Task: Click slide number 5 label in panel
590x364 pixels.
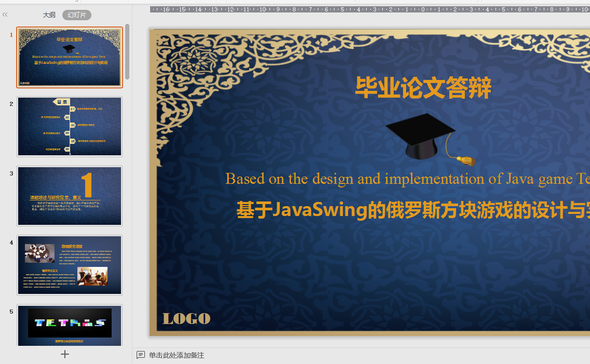Action: coord(11,312)
